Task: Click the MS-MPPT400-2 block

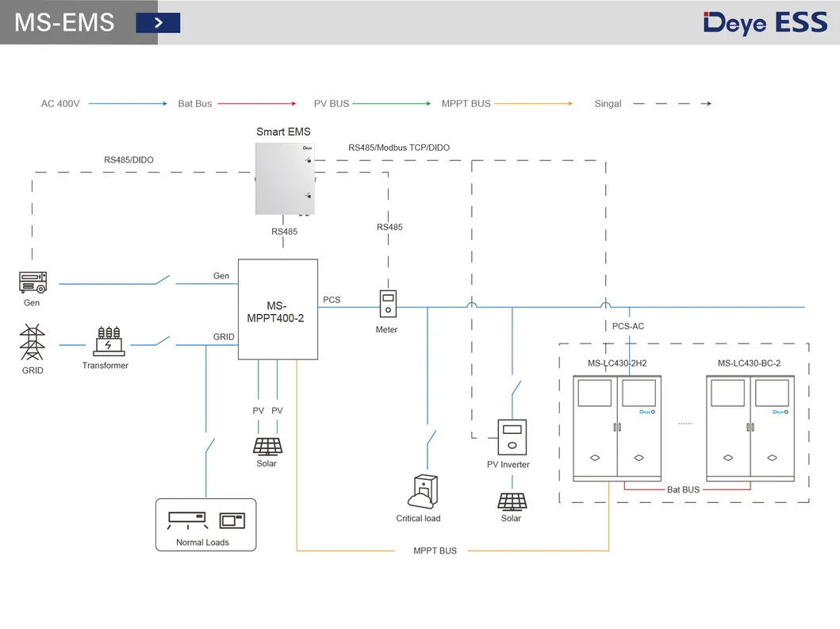Action: 278,309
